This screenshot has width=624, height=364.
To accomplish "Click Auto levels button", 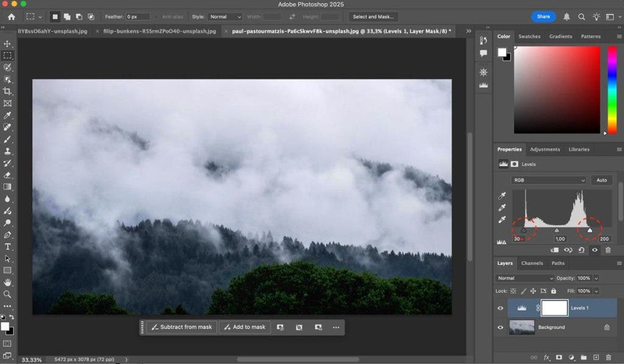I will point(601,180).
